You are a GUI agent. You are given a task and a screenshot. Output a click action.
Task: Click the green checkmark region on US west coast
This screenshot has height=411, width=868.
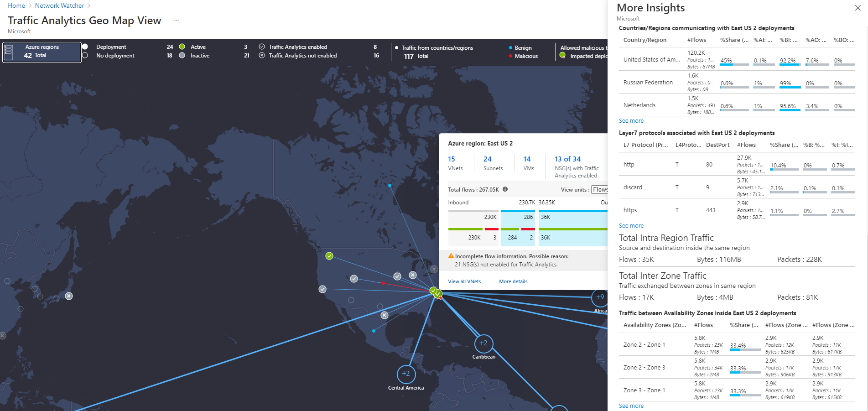pos(329,256)
